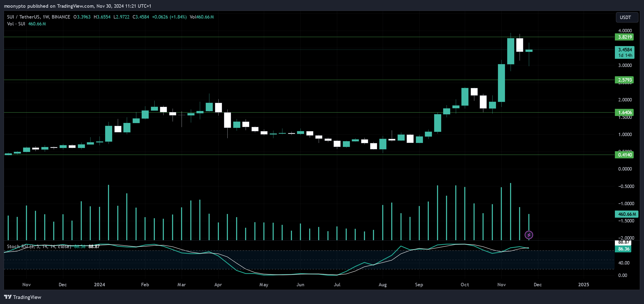Click the 40.00 Stoch RSI scale label

click(624, 263)
